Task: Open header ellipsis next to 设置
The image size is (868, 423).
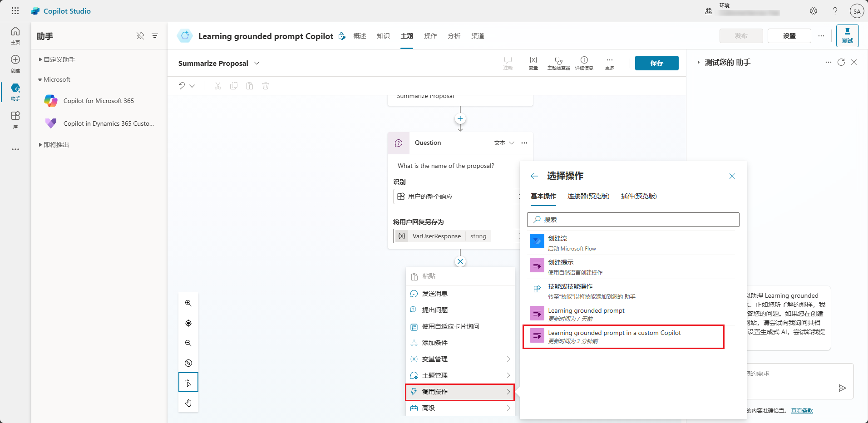Action: click(x=821, y=36)
